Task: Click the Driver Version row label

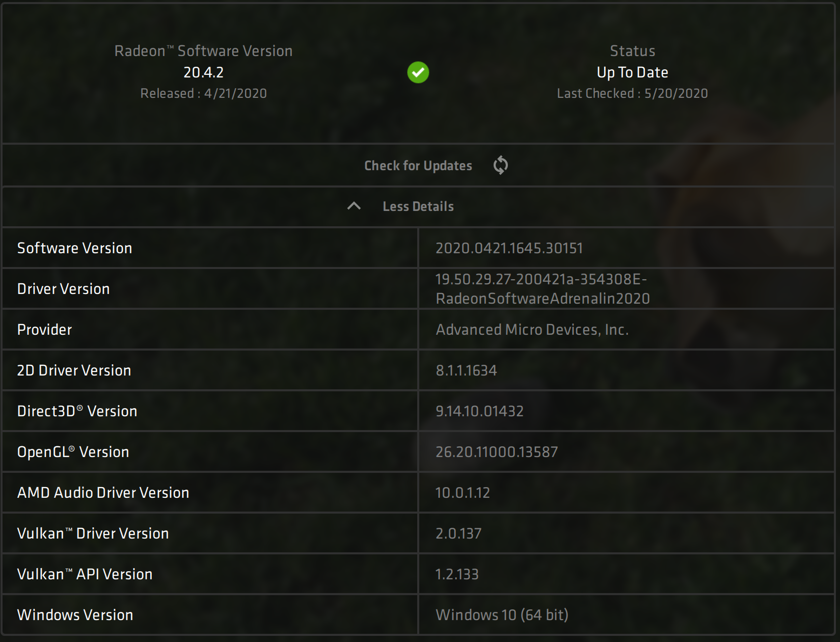Action: (64, 289)
